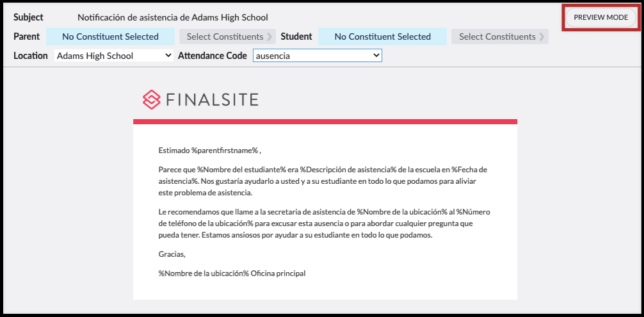
Task: Open Select Constituents for Student
Action: (497, 37)
